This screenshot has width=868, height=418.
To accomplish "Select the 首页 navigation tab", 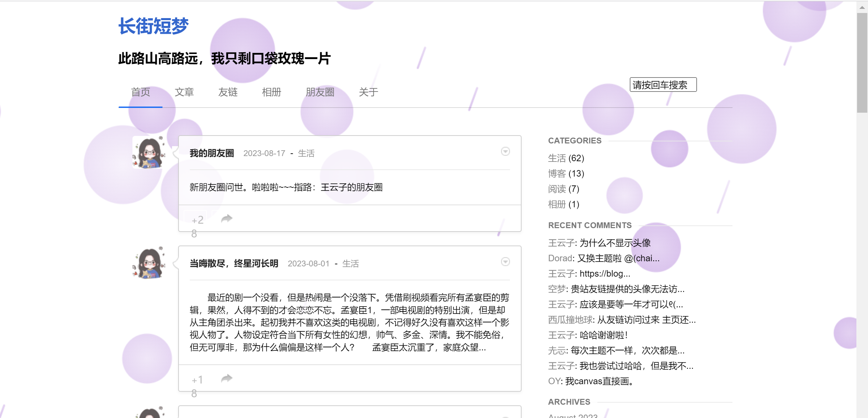I will [x=141, y=92].
